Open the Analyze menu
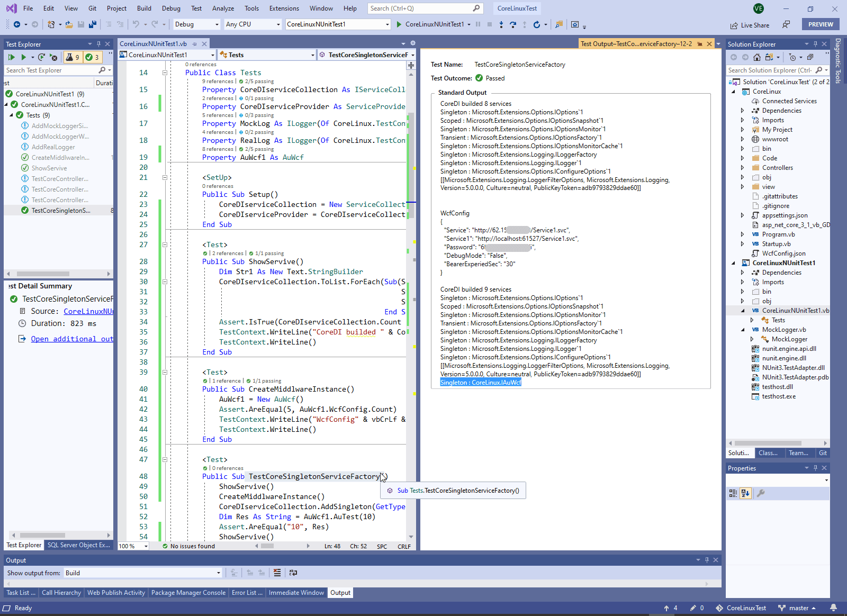Screen dimensions: 847x616 click(x=223, y=8)
